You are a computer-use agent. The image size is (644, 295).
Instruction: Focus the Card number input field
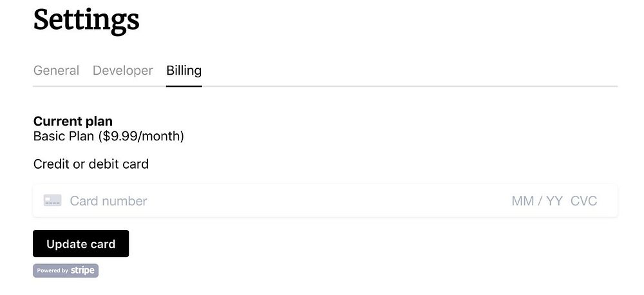click(258, 201)
